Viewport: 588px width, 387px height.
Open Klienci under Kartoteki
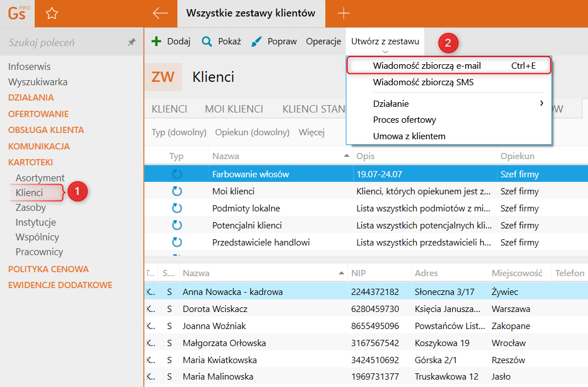[29, 193]
